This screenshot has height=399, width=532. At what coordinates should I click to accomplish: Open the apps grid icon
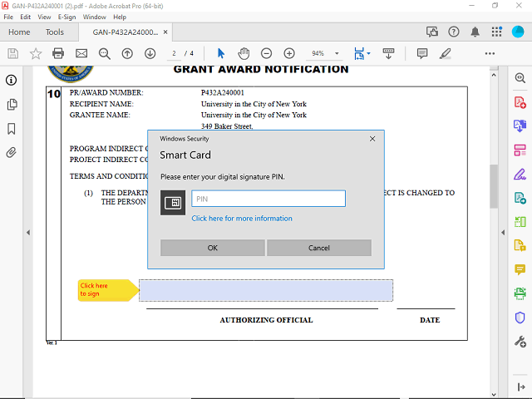pyautogui.click(x=497, y=32)
